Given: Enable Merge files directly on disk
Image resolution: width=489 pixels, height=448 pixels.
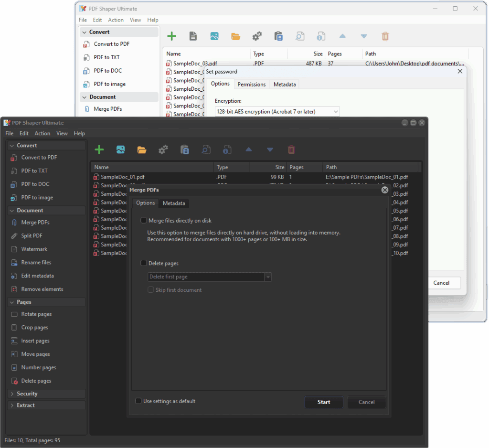Looking at the screenshot, I should [144, 220].
